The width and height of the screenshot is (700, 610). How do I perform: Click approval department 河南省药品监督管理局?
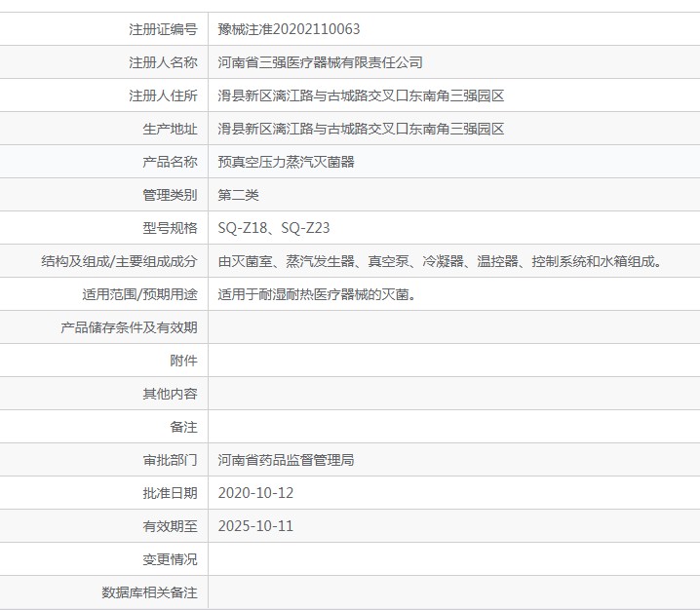coord(287,460)
